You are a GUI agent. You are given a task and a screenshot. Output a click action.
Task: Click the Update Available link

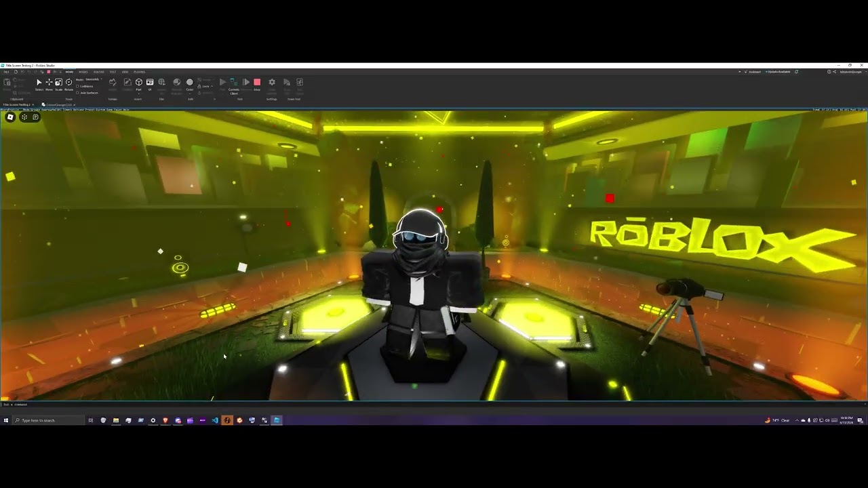click(778, 72)
